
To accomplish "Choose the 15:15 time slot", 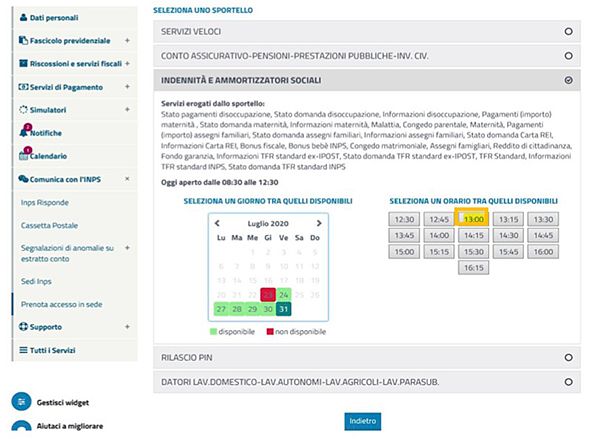I will pos(439,251).
